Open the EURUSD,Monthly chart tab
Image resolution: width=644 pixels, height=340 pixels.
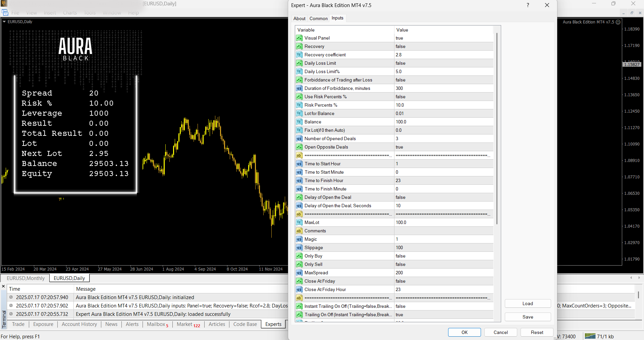25,278
